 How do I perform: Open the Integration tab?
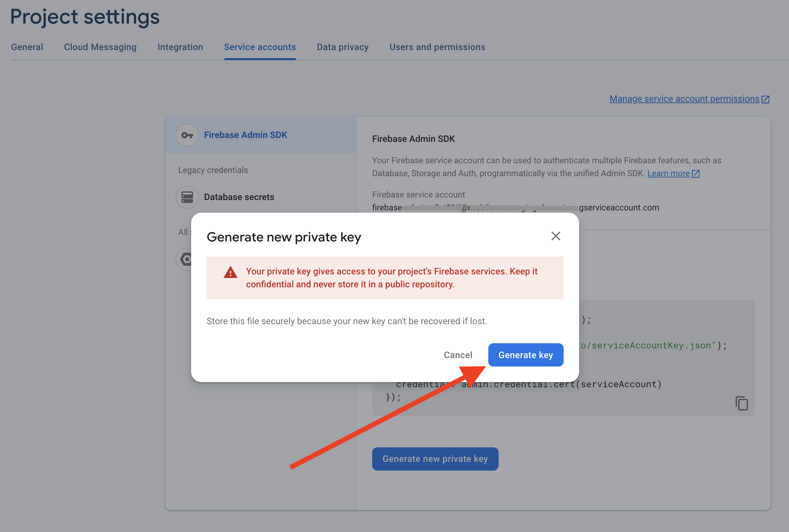(x=180, y=47)
